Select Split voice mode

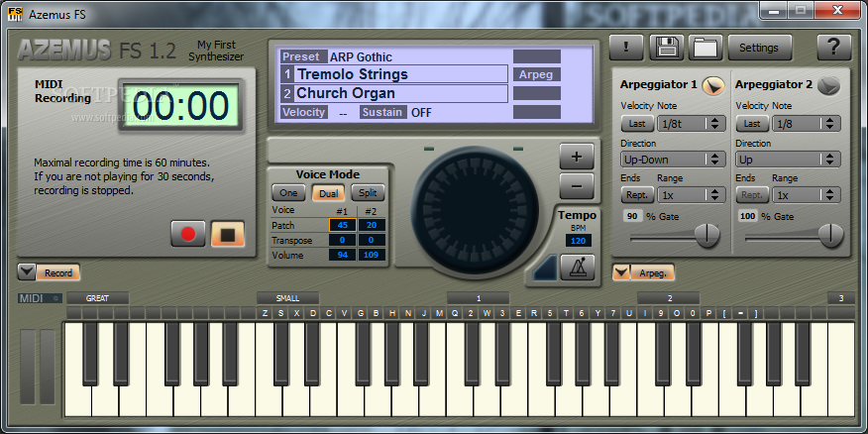[x=369, y=192]
